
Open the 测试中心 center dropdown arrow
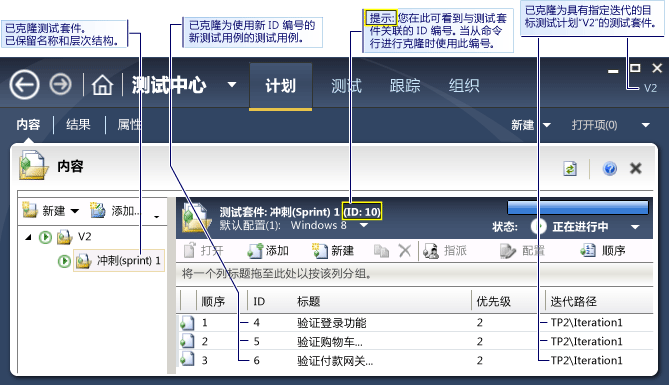click(x=232, y=84)
